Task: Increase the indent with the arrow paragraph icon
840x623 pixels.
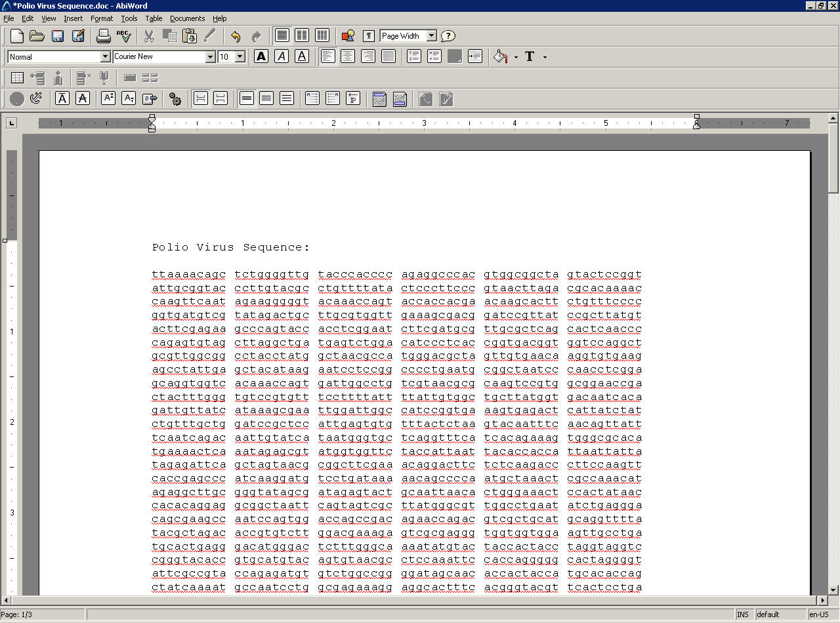Action: (475, 56)
